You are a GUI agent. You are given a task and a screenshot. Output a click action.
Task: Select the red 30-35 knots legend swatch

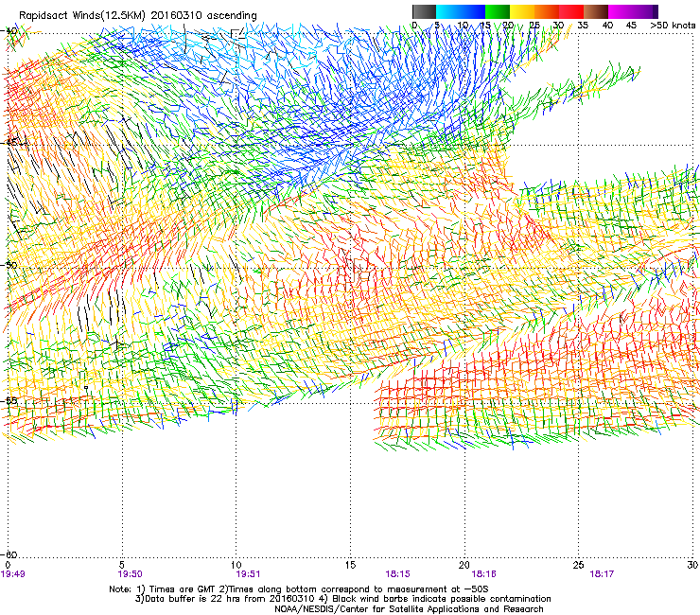coord(571,11)
